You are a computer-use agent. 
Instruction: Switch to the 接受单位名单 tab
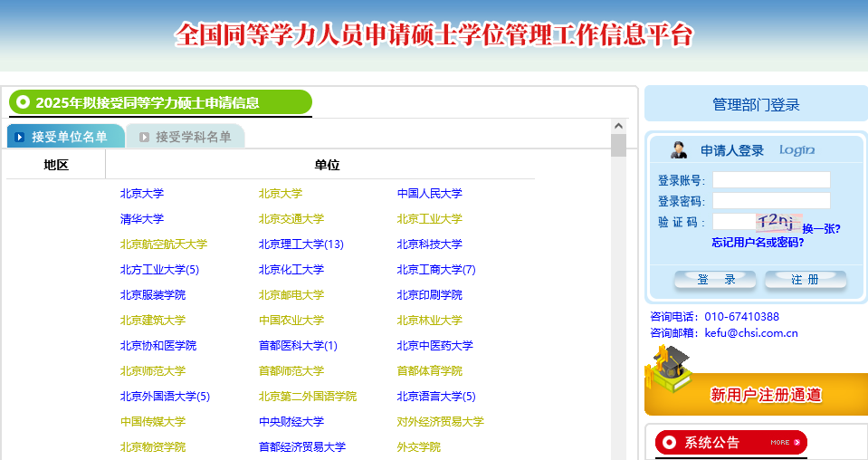point(66,136)
